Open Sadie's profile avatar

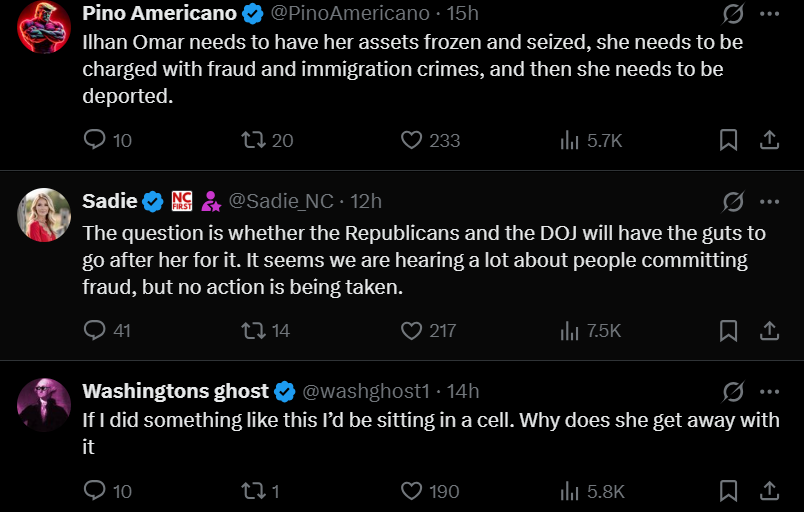[x=43, y=214]
